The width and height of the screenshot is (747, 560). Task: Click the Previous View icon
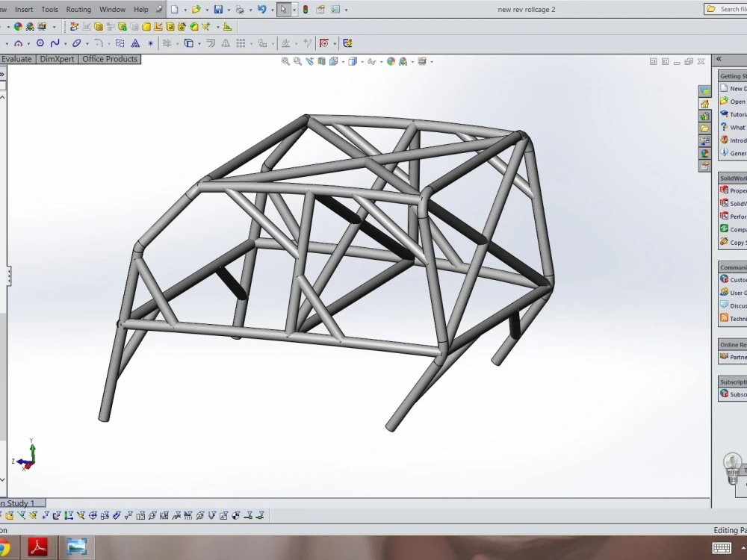310,61
